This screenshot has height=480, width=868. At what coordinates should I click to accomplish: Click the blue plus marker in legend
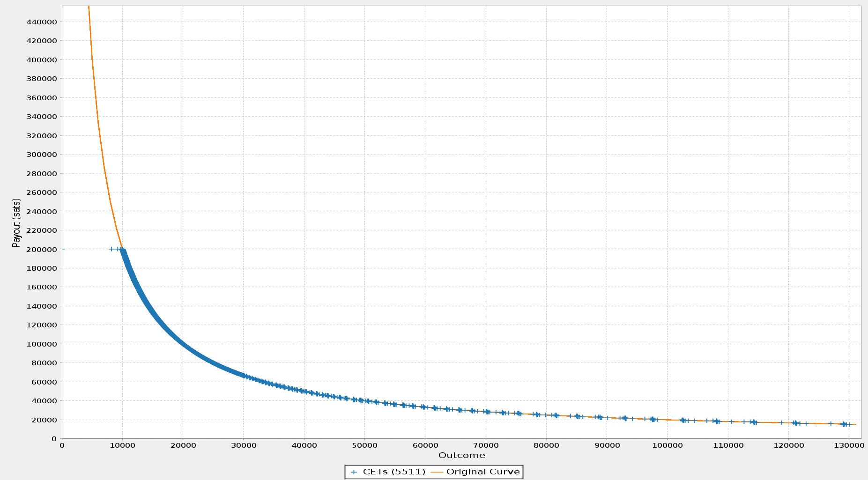click(x=354, y=472)
